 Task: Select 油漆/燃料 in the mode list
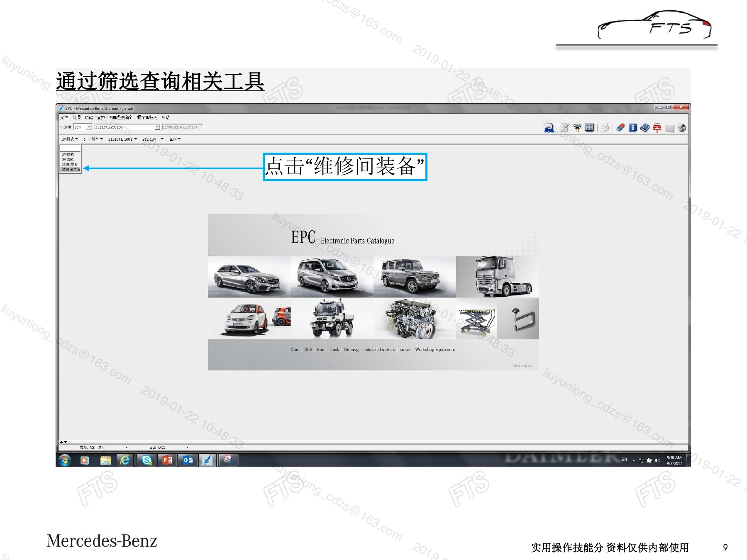[x=70, y=164]
